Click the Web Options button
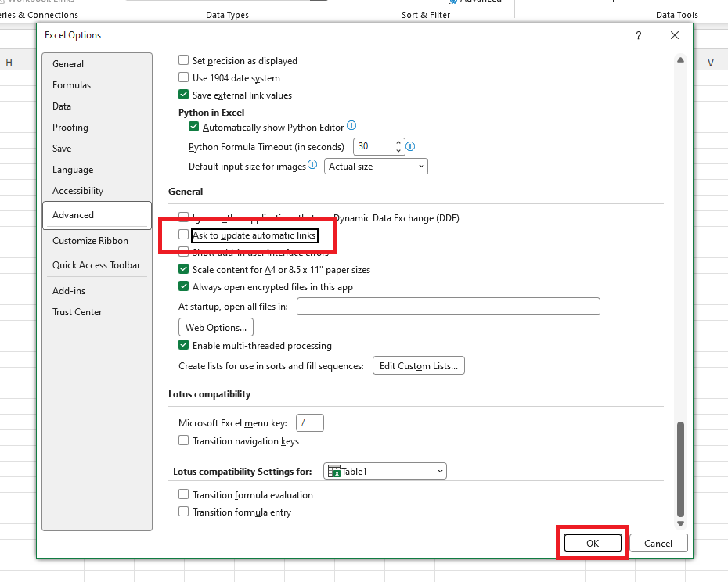Screen dimensions: 728x582 click(216, 327)
